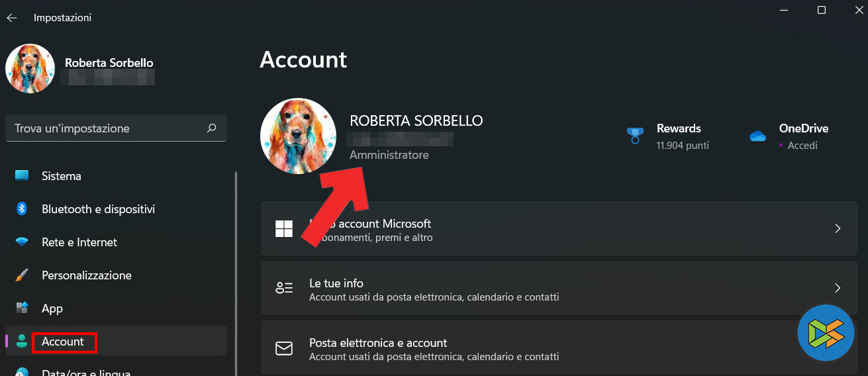Click the OneDrive Accedi link
This screenshot has height=376, width=868.
pyautogui.click(x=802, y=145)
